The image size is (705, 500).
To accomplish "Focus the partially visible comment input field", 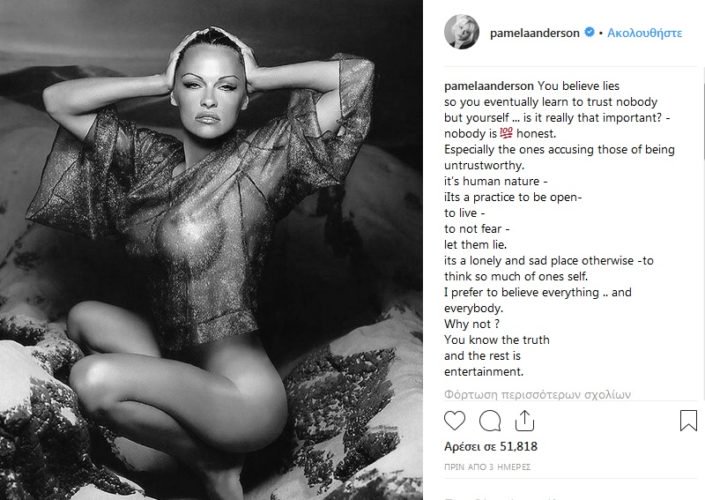I will pos(570,497).
